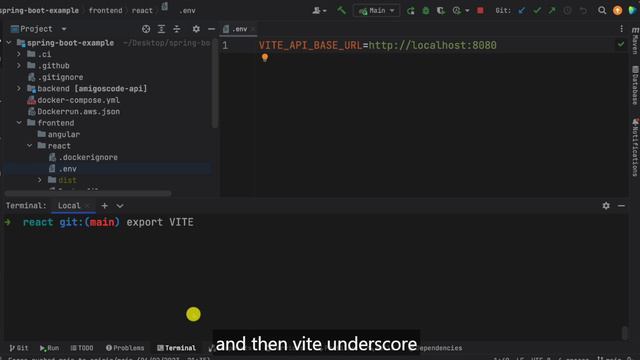The image size is (640, 360).
Task: Stop the running app with red square
Action: point(480,11)
